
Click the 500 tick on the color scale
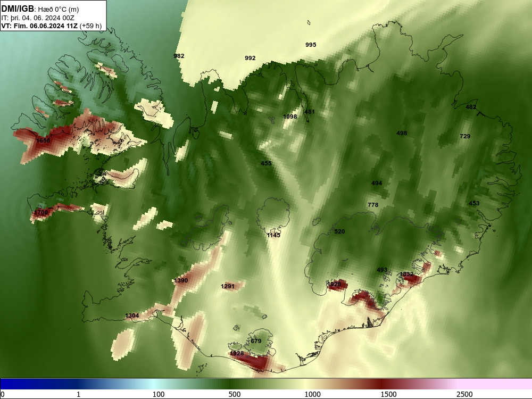point(235,394)
